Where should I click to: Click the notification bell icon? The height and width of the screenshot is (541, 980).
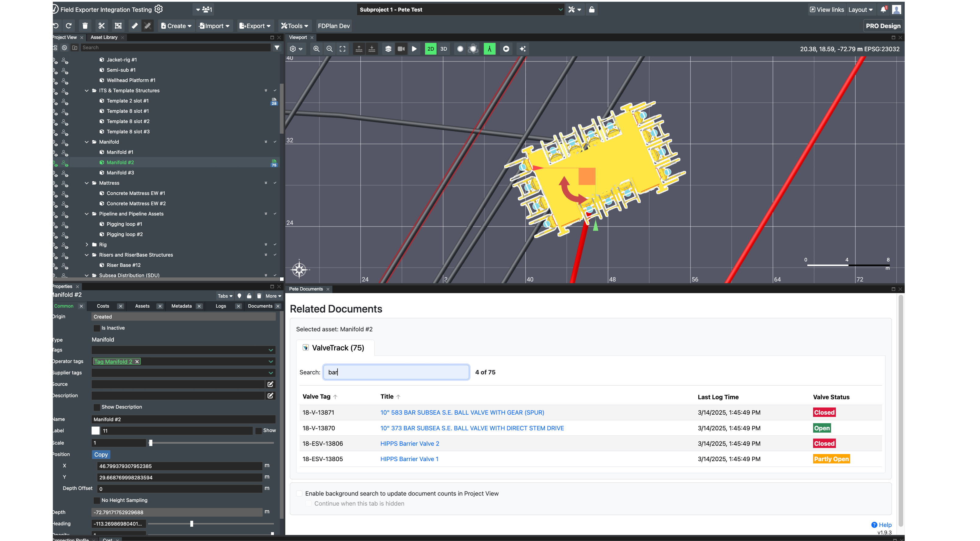[x=883, y=9]
